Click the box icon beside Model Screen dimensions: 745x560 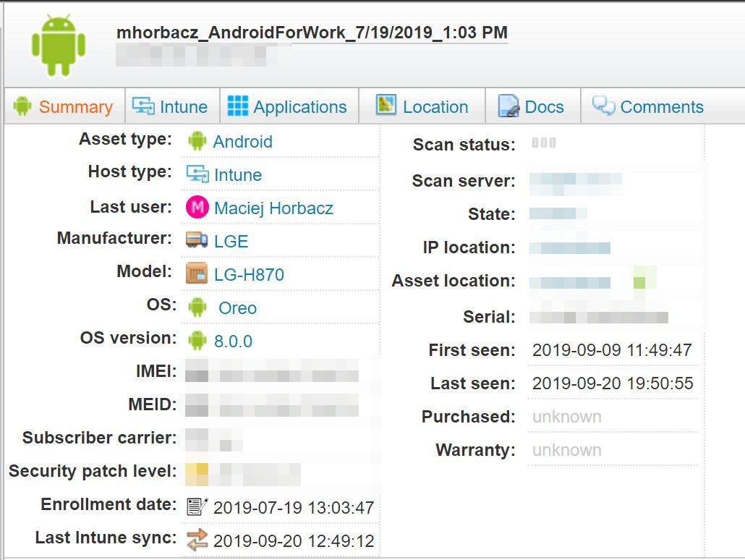pyautogui.click(x=197, y=273)
